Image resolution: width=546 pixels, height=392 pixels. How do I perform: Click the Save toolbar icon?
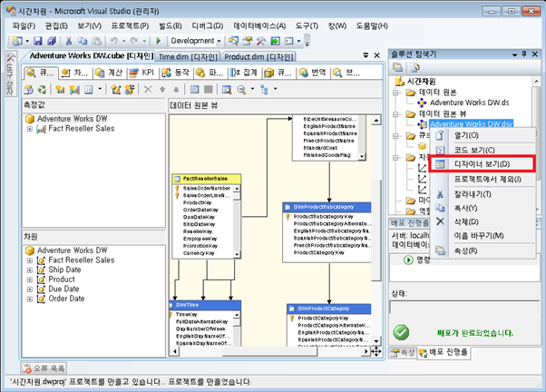(37, 41)
